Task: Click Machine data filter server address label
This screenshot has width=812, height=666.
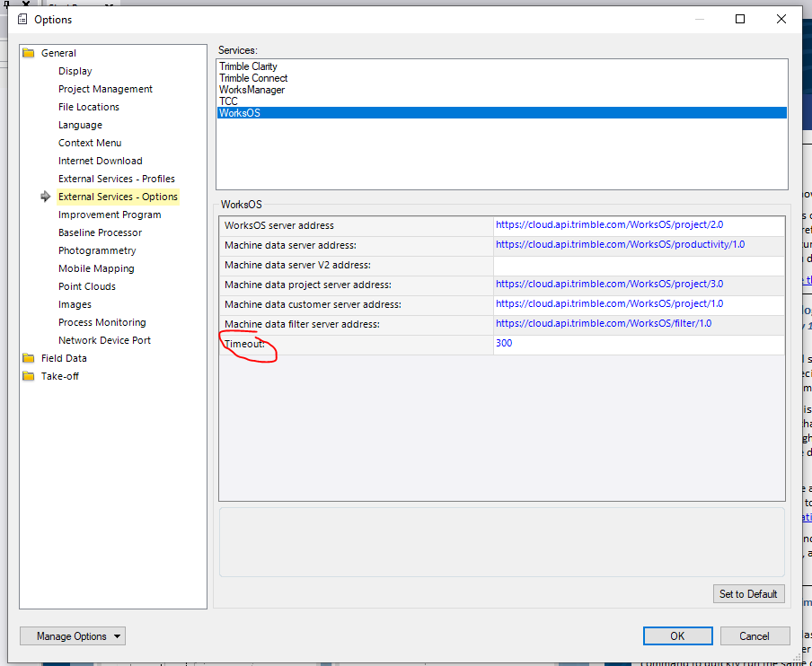Action: (303, 324)
